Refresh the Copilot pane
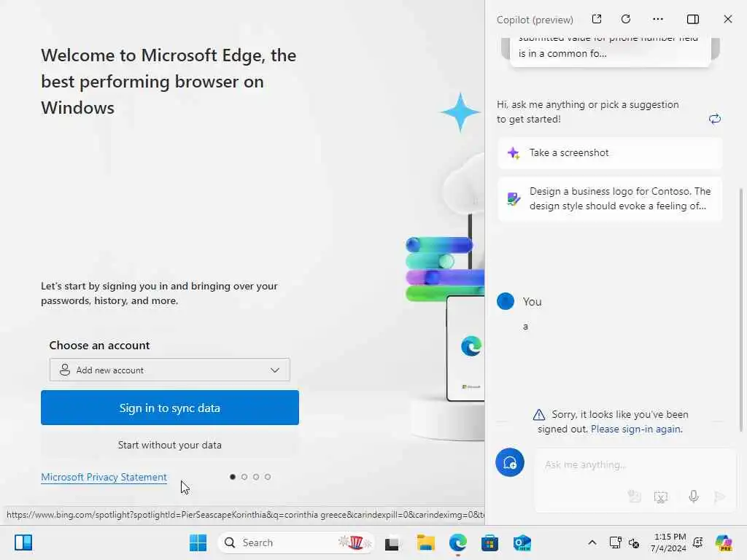Image resolution: width=747 pixels, height=560 pixels. pyautogui.click(x=626, y=19)
